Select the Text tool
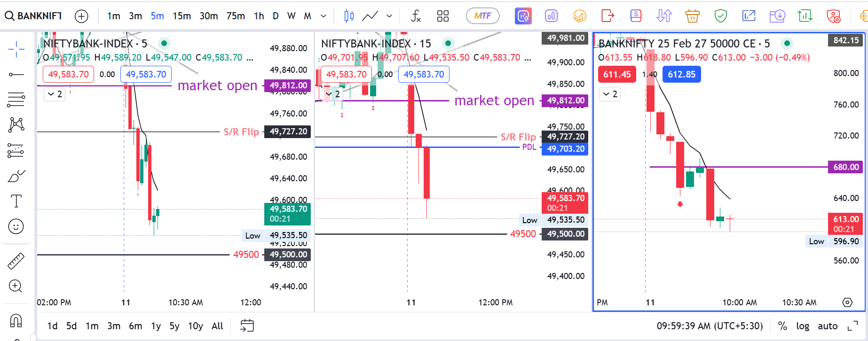This screenshot has height=341, width=868. [x=16, y=201]
